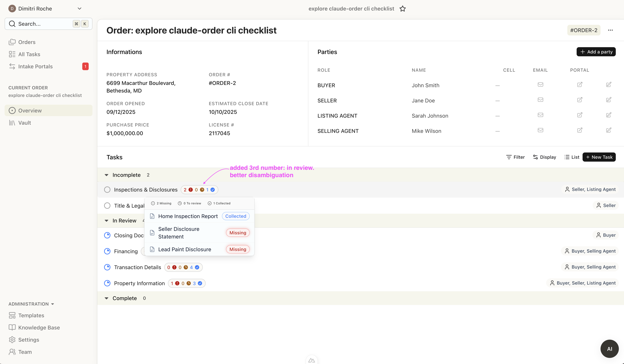Image resolution: width=624 pixels, height=364 pixels.
Task: Open the three-dots order menu
Action: [610, 30]
